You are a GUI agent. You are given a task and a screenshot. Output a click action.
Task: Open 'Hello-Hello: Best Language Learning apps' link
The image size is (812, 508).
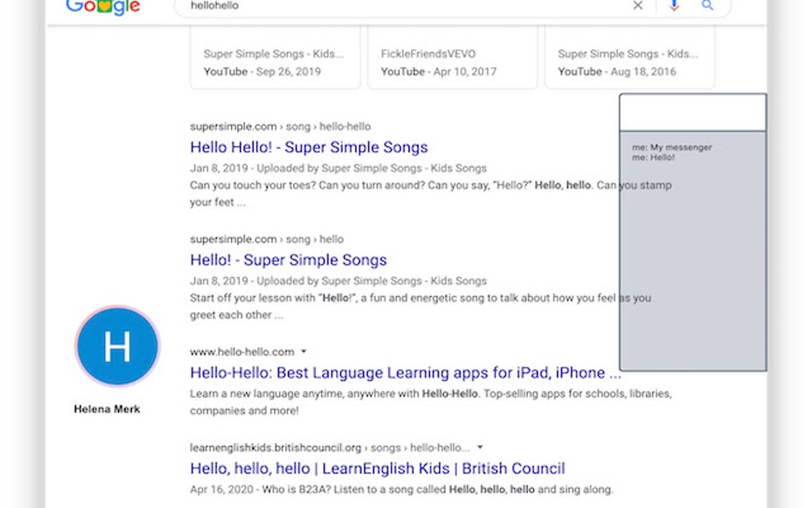(405, 373)
